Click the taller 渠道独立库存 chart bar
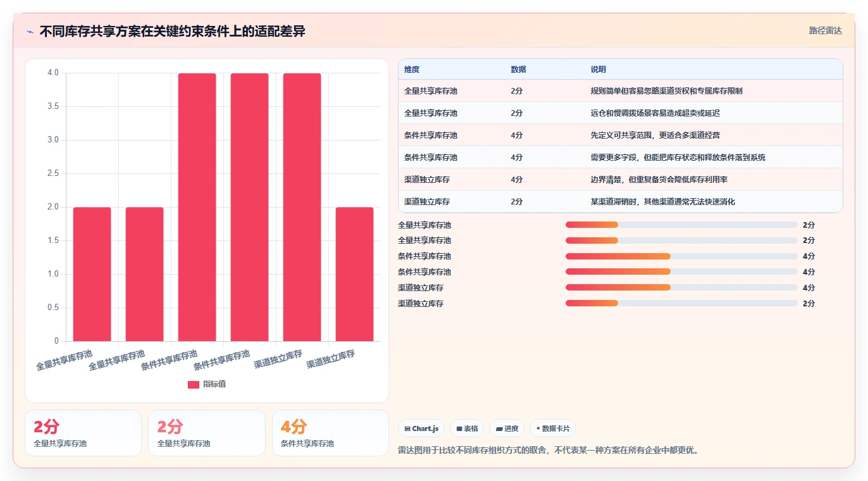 [302, 207]
